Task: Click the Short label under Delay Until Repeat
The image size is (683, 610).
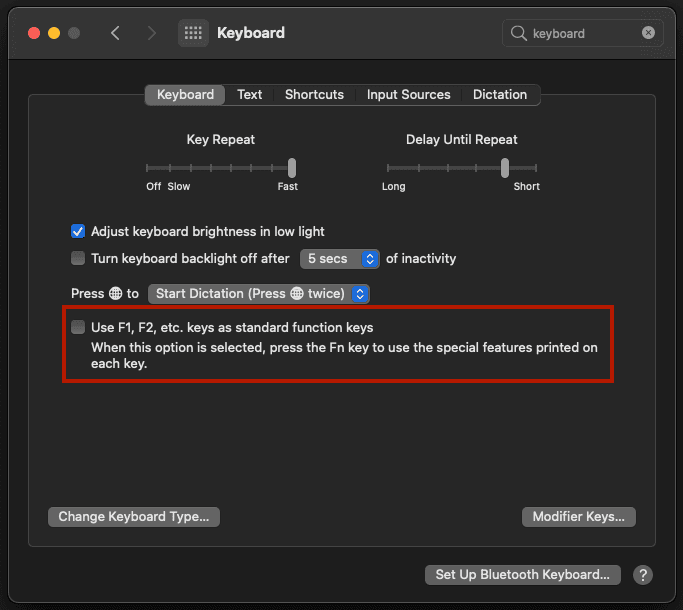Action: [526, 186]
